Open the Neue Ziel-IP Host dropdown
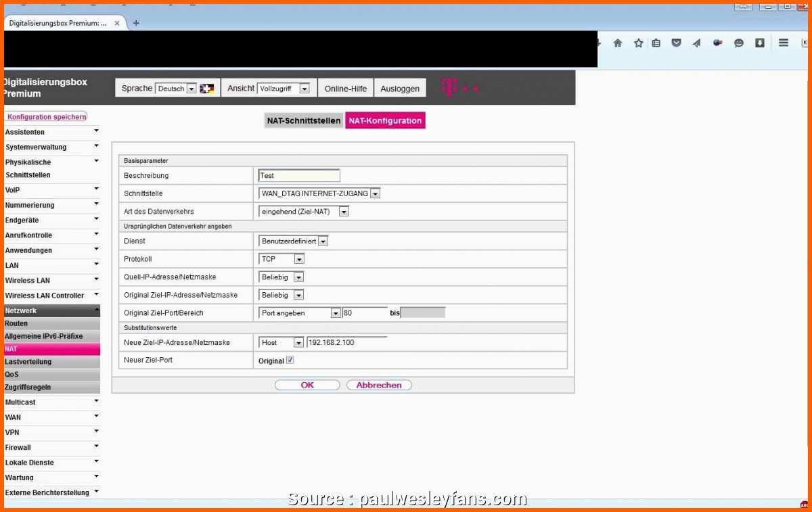The image size is (812, 512). (281, 343)
